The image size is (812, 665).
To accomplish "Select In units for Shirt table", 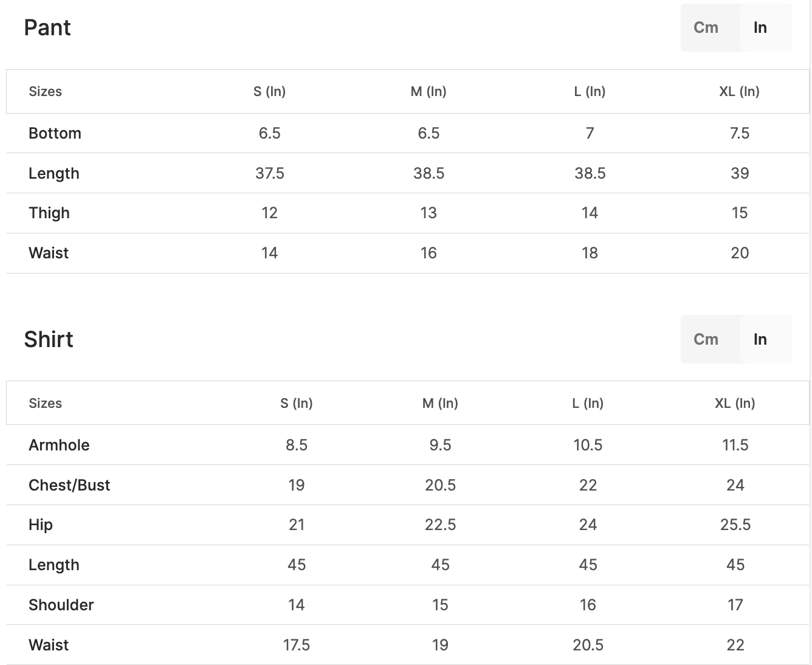I will point(760,339).
